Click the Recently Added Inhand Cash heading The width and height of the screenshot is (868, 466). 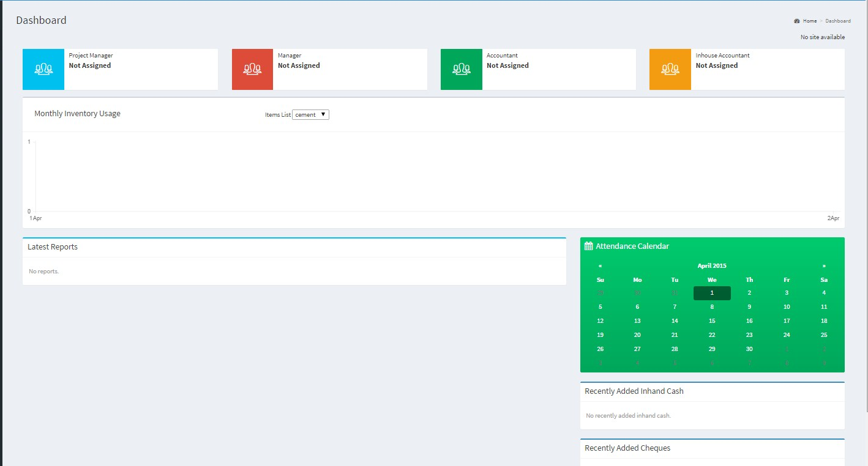pyautogui.click(x=634, y=391)
